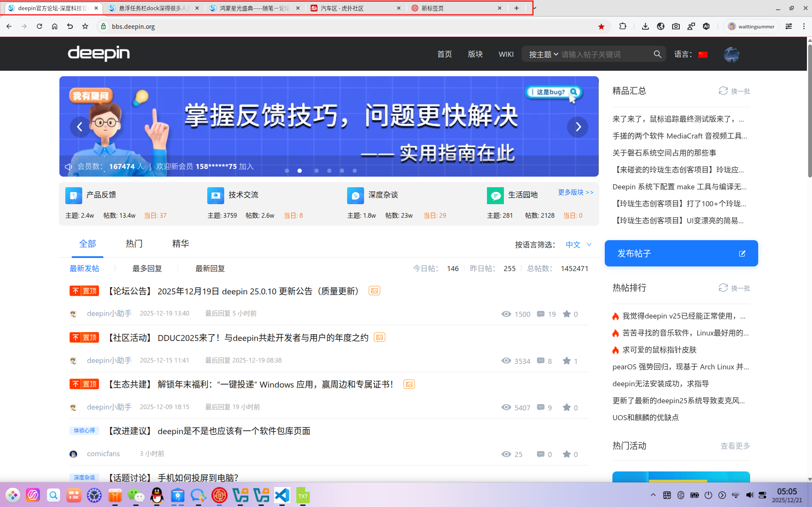
Task: Open the 生活园地 board icon
Action: tap(495, 195)
